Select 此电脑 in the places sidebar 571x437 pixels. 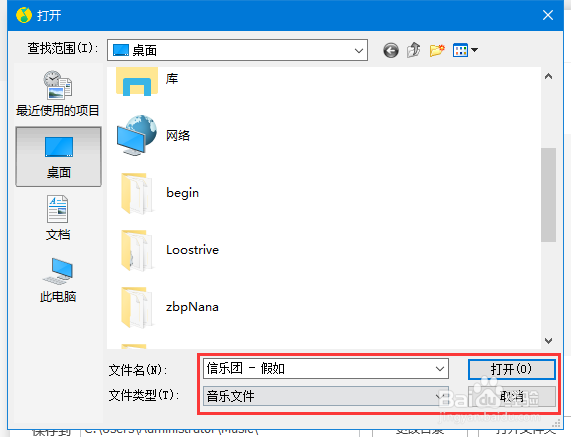(x=58, y=280)
